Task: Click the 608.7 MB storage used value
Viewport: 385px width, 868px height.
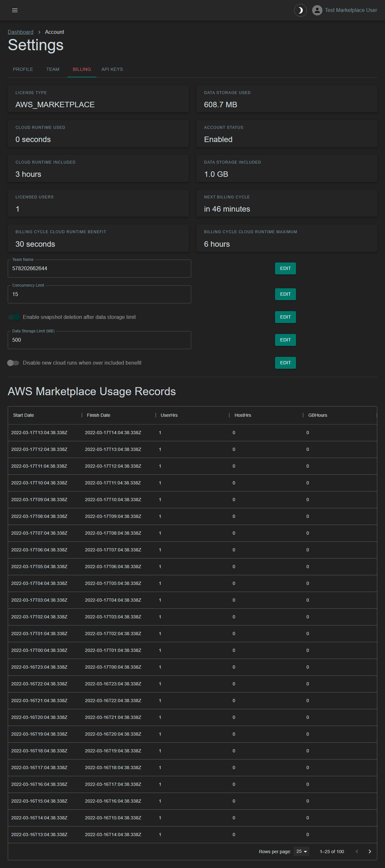Action: coord(220,105)
